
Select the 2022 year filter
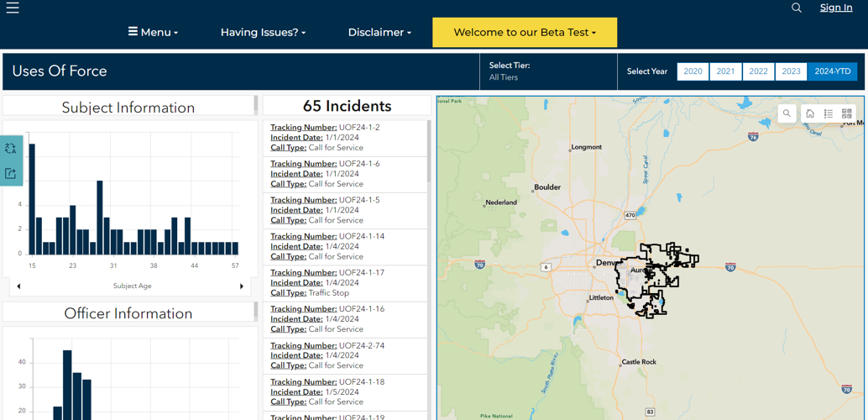pyautogui.click(x=758, y=71)
